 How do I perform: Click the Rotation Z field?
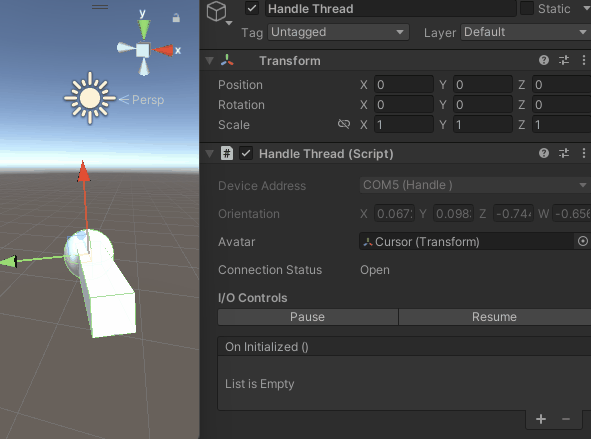[561, 104]
